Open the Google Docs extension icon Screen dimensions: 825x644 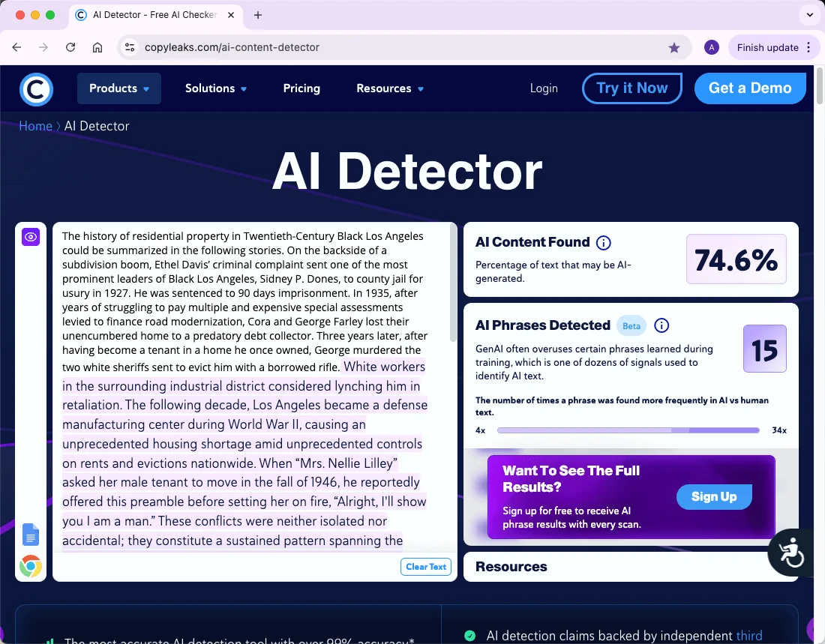coord(31,535)
